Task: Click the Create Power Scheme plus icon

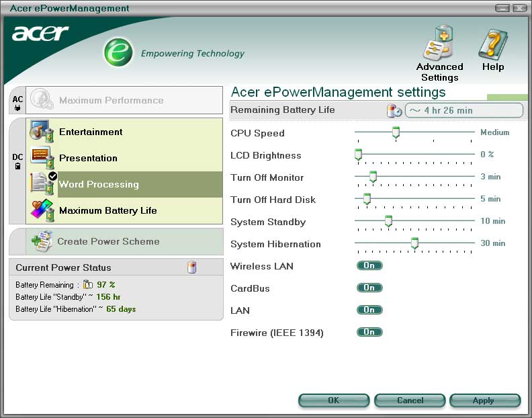Action: coord(42,241)
